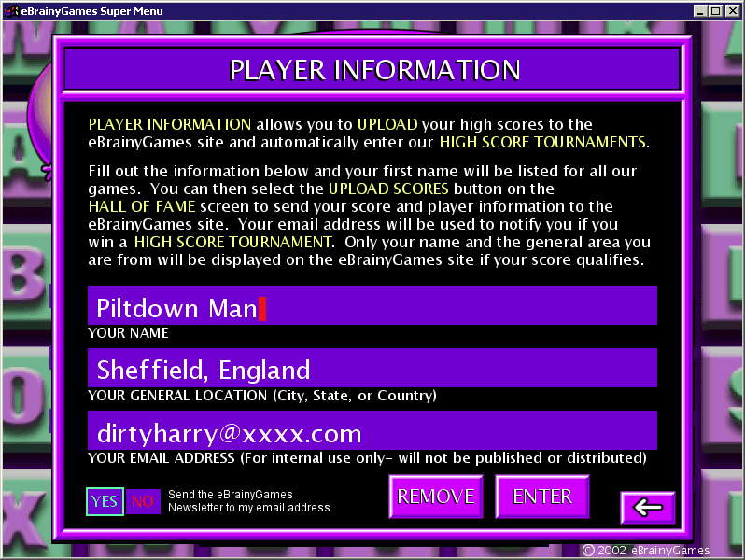This screenshot has height=560, width=745.
Task: Click the location field showing Sheffield, England
Action: pos(372,368)
